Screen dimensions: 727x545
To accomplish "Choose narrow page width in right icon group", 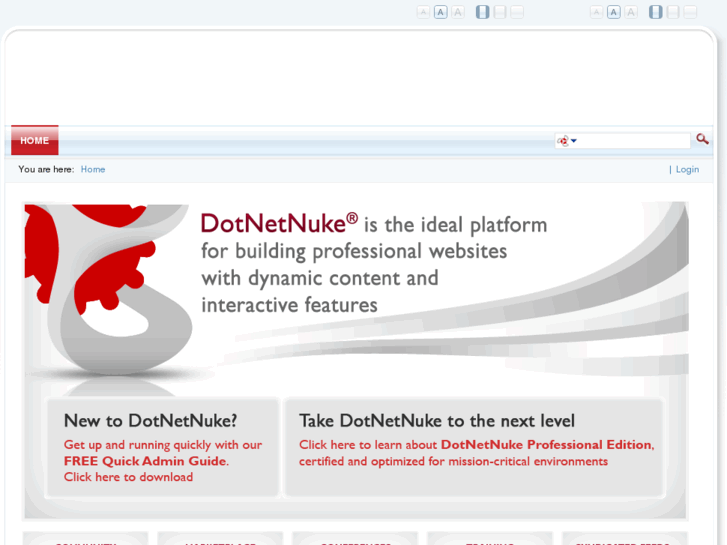I will click(x=656, y=12).
